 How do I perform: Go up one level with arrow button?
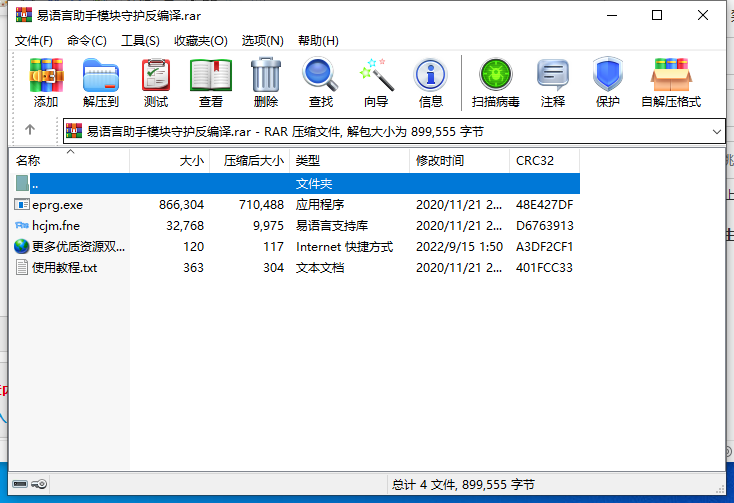coord(30,130)
